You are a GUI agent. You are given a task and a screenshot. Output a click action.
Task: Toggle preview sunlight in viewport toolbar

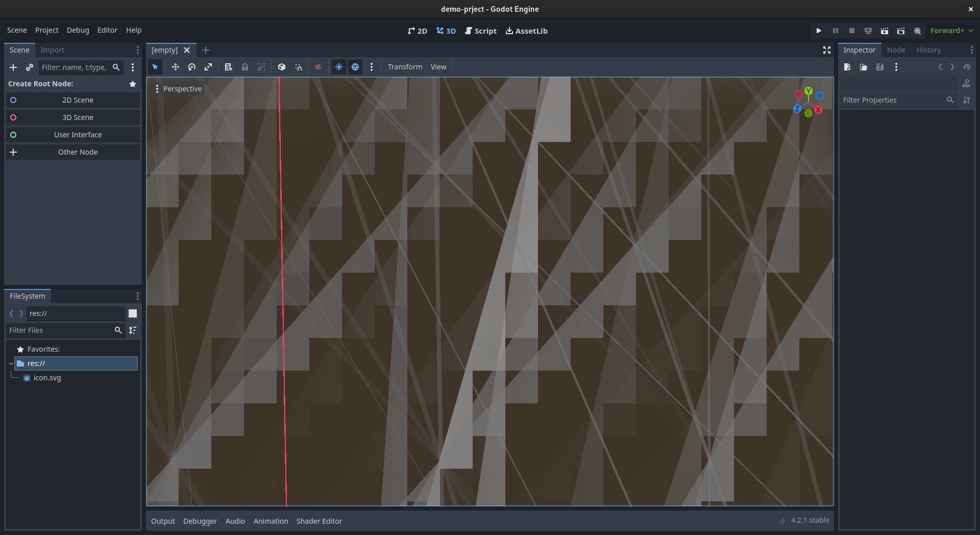tap(339, 67)
